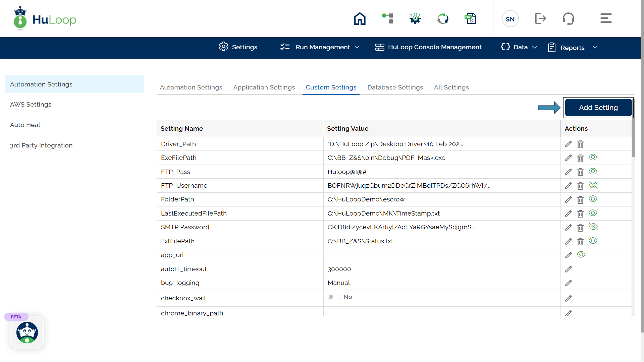The width and height of the screenshot is (644, 362).
Task: Click the automation gear bug icon
Action: 415,18
